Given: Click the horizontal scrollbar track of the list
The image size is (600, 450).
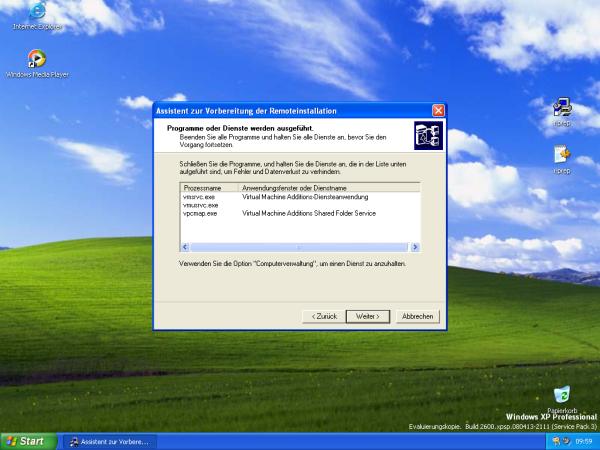Looking at the screenshot, I should tap(299, 247).
